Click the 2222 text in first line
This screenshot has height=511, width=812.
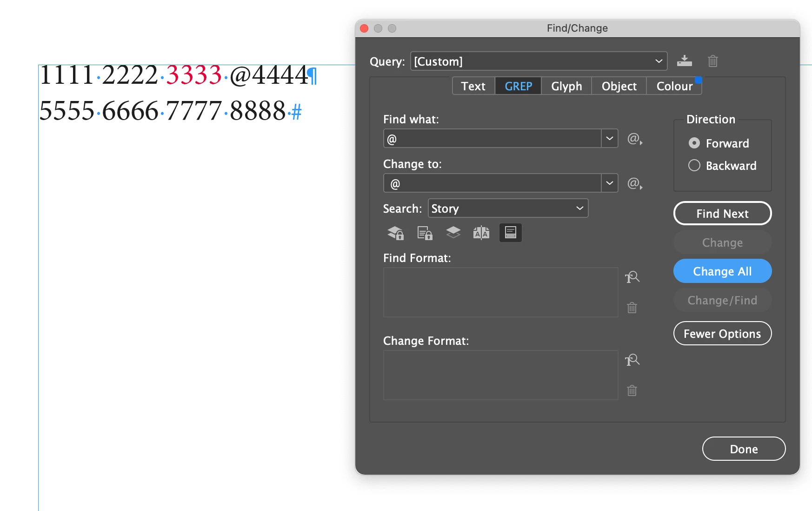(x=130, y=75)
